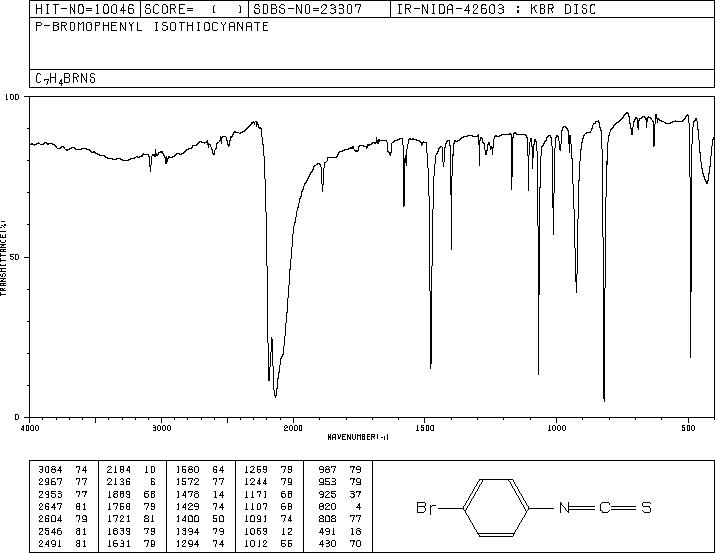The image size is (715, 553).
Task: Click the Br atom in the structure
Action: point(426,507)
